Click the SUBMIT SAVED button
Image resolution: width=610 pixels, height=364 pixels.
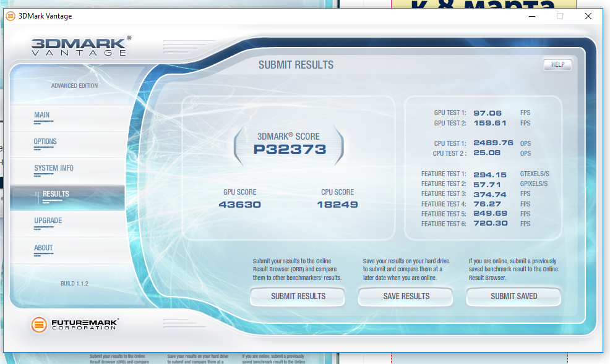[514, 297]
